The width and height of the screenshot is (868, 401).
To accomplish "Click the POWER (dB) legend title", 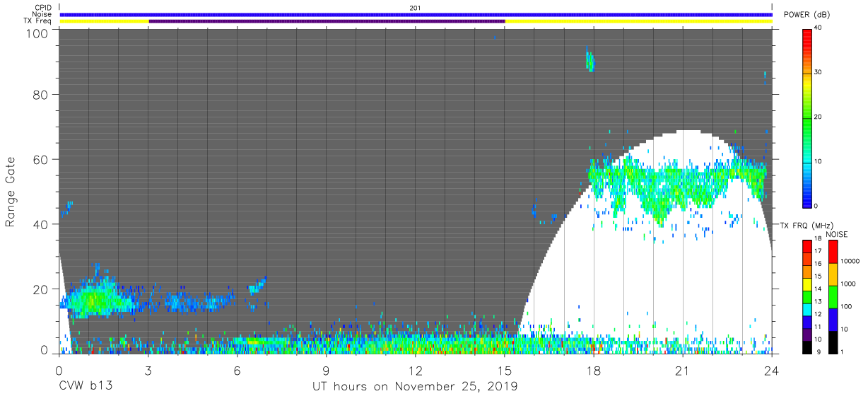I will [806, 15].
